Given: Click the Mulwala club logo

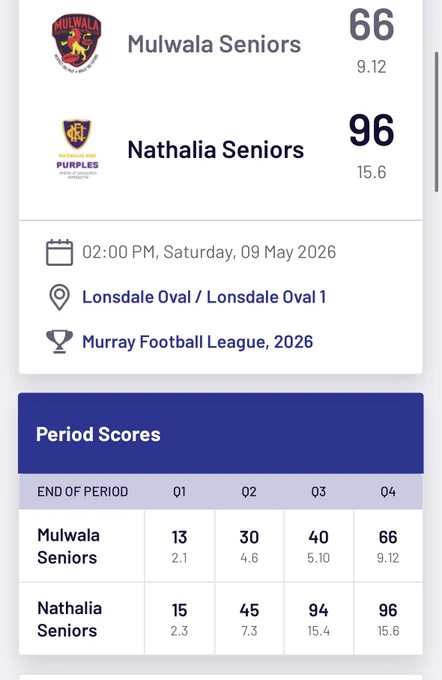Looking at the screenshot, I should click(x=77, y=43).
